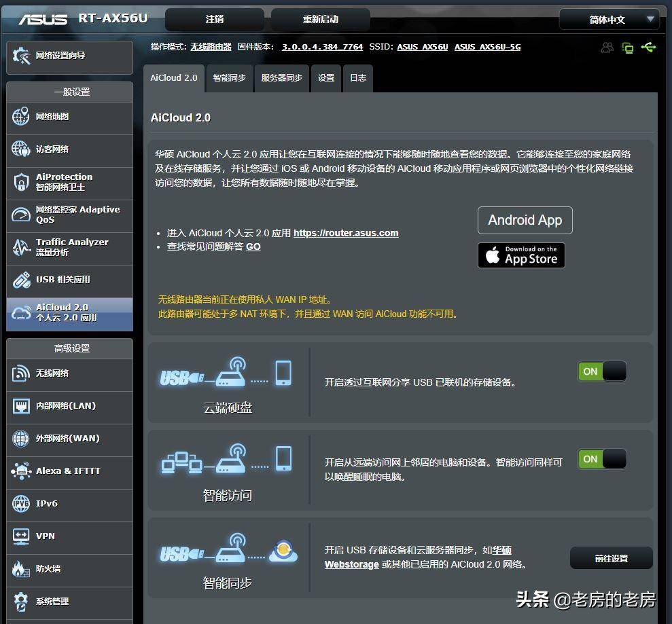
Task: Open the 日志 log tab
Action: pos(357,78)
